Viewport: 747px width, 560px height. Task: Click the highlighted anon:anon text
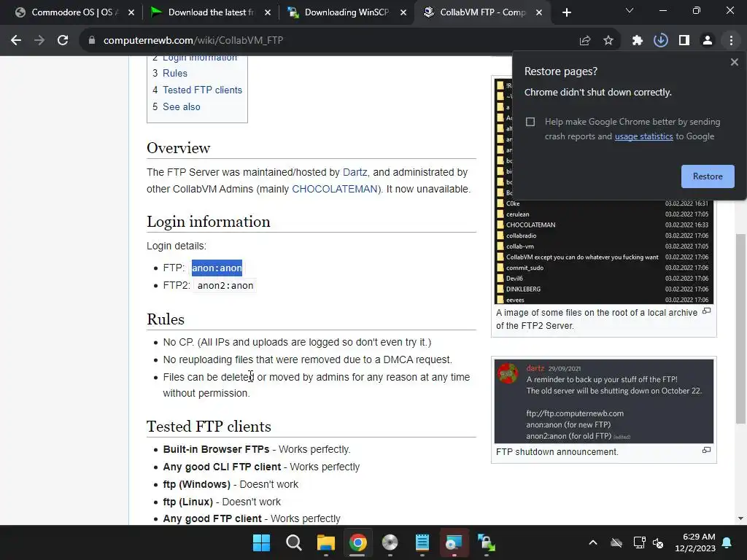pyautogui.click(x=217, y=268)
